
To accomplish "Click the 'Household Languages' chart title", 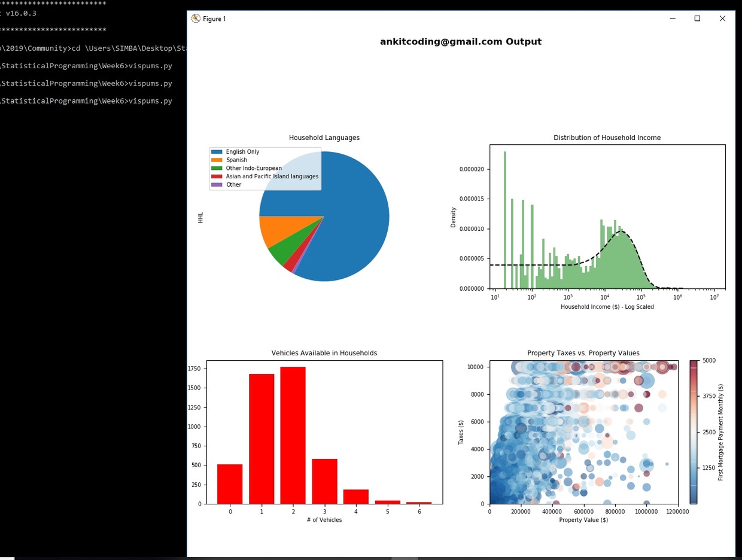I will coord(324,138).
